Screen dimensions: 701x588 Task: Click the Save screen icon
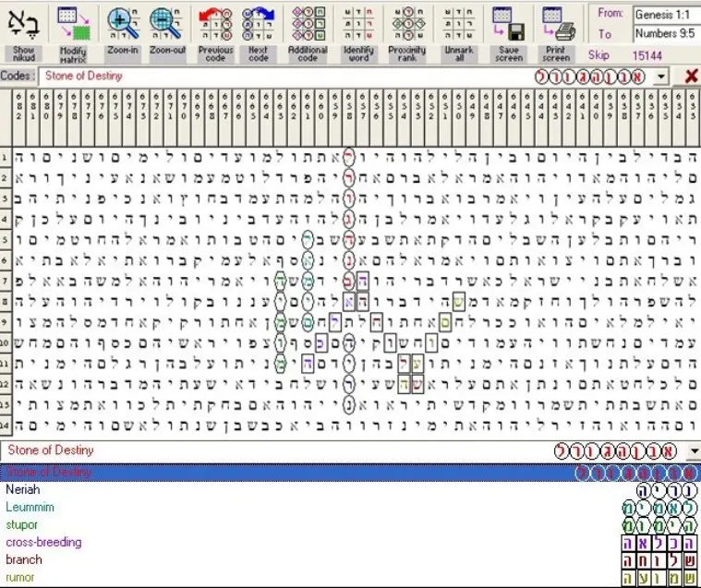509,23
